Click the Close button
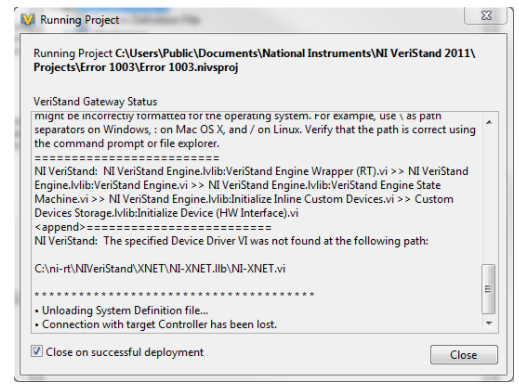This screenshot has height=389, width=519. pyautogui.click(x=464, y=355)
